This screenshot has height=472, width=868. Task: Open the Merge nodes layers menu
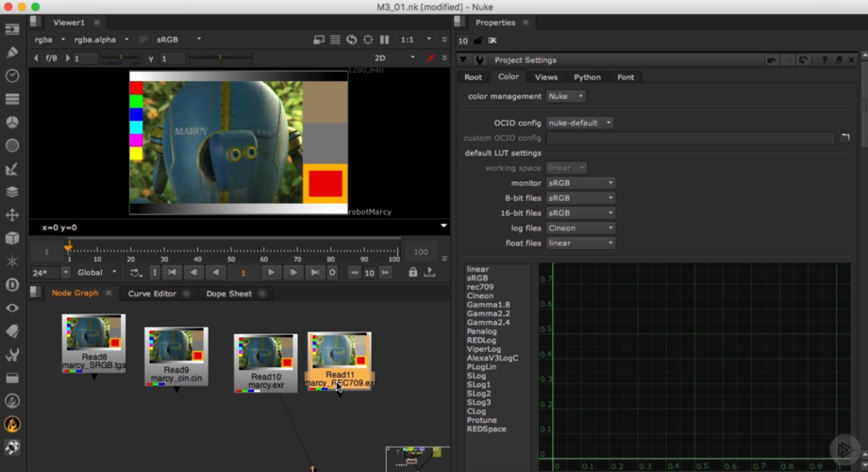tap(12, 192)
